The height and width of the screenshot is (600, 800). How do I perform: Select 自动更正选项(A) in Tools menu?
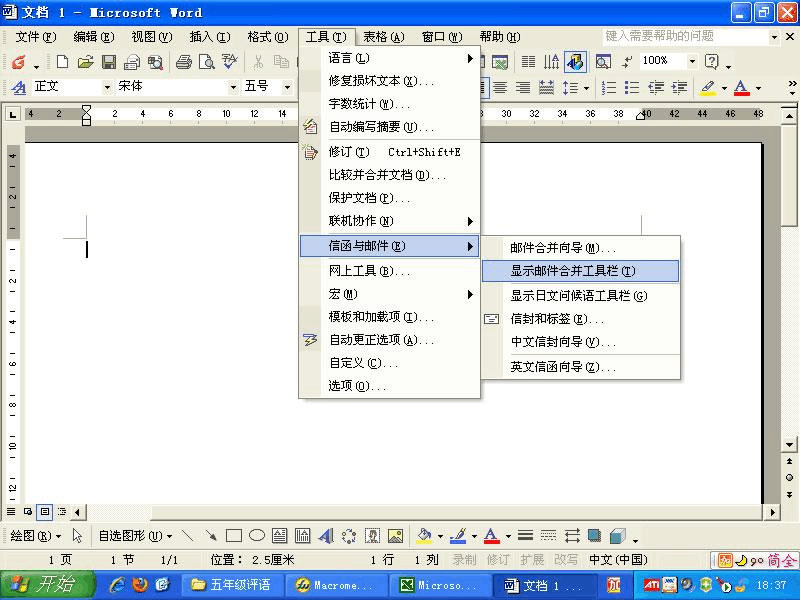(390, 340)
